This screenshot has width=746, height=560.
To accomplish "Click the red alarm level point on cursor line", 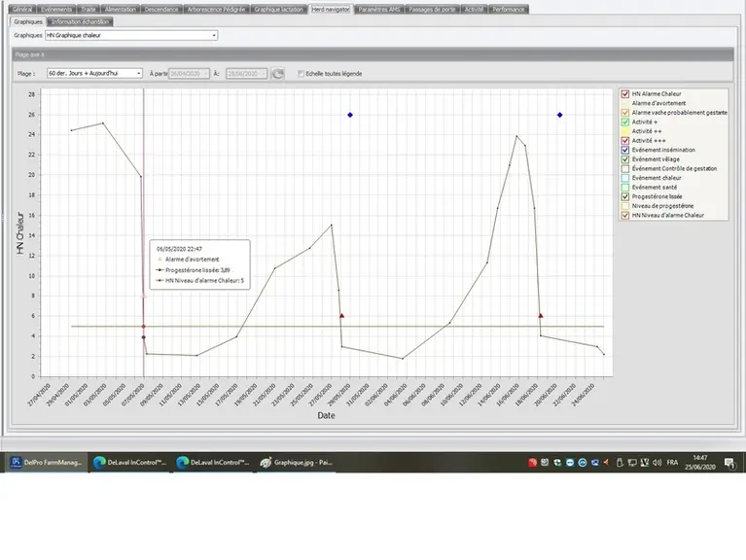I will point(144,327).
